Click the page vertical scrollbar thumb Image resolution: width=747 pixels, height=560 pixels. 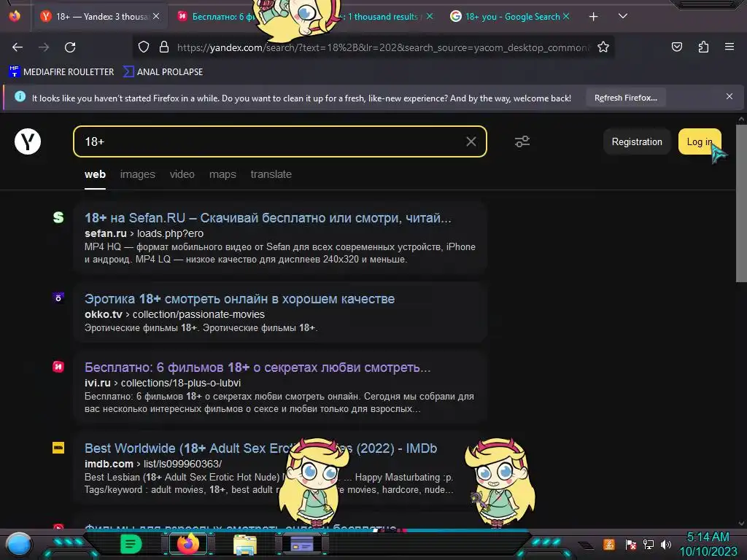coord(741,203)
